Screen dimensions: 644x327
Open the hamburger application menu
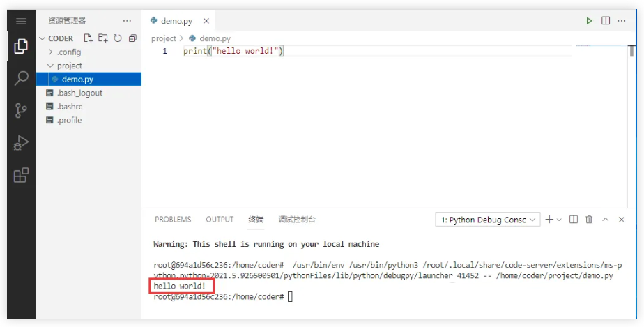click(x=21, y=21)
